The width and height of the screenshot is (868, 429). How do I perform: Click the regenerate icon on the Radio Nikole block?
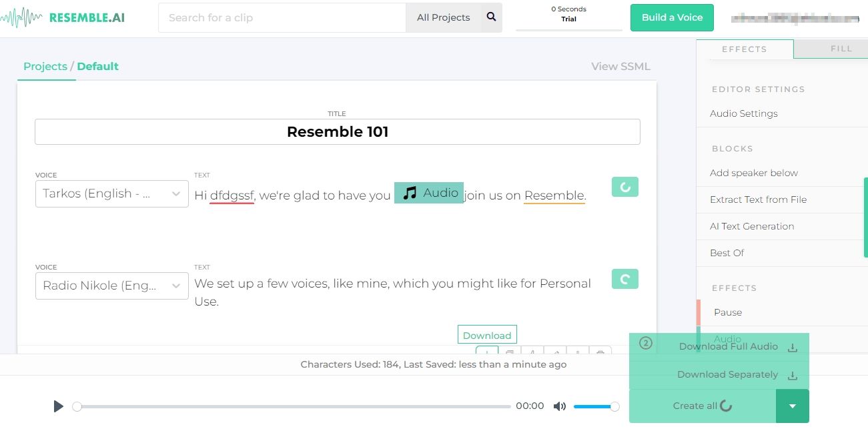tap(625, 279)
